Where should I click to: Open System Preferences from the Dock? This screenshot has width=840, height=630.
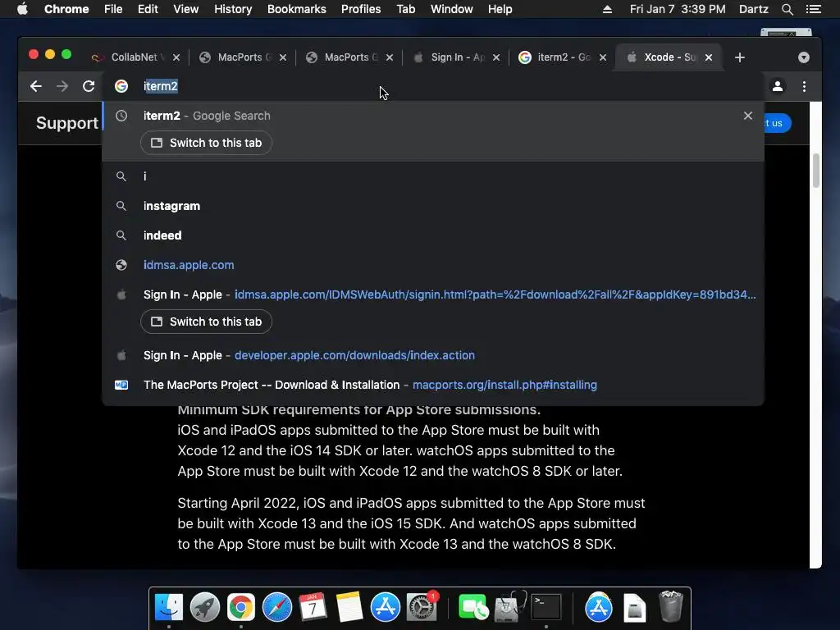pos(422,608)
